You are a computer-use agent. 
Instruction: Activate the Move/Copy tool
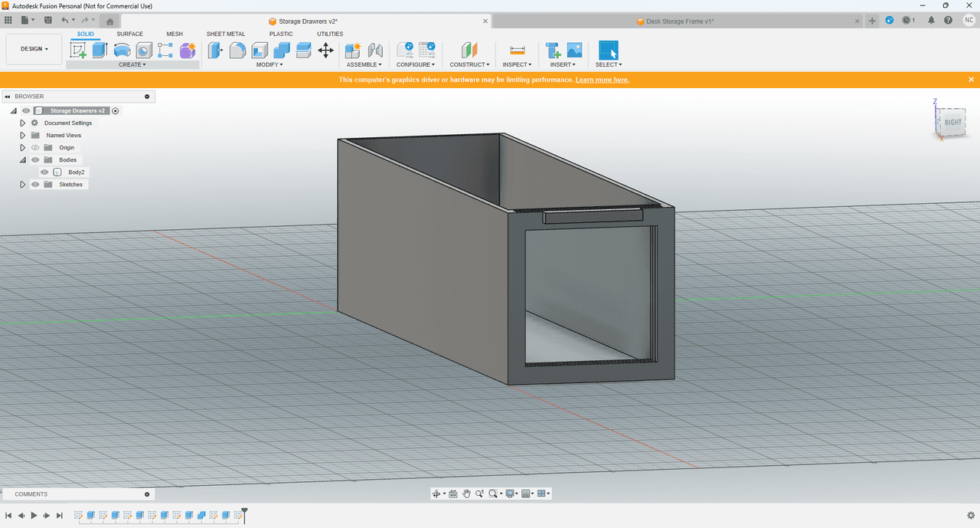pyautogui.click(x=325, y=51)
